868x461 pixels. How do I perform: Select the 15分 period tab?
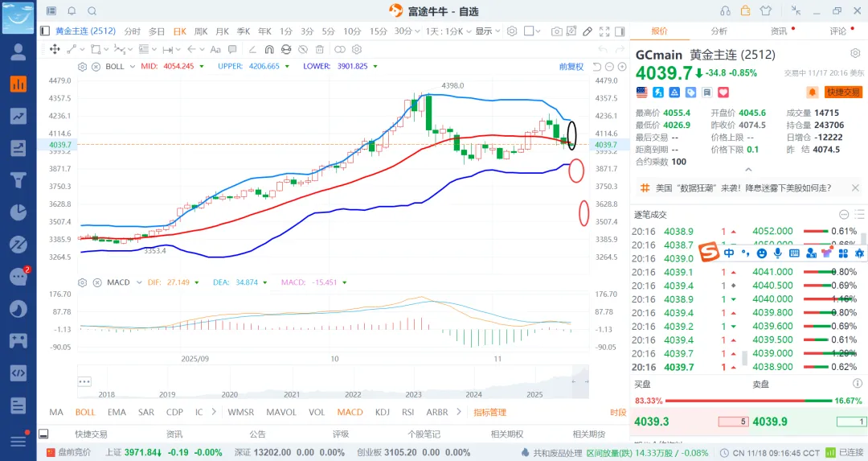[378, 31]
